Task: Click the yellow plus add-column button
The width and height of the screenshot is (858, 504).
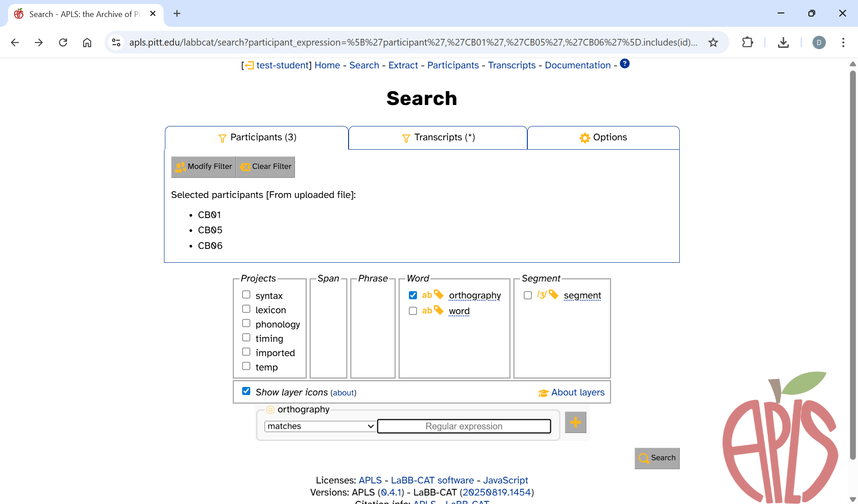Action: click(x=575, y=422)
